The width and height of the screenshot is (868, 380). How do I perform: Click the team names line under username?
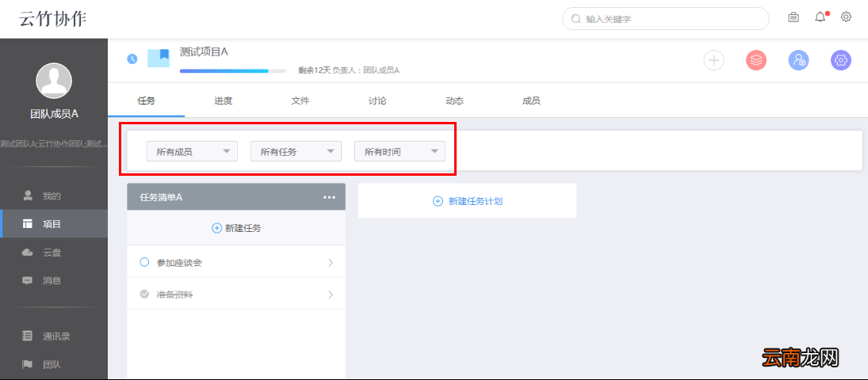[54, 144]
